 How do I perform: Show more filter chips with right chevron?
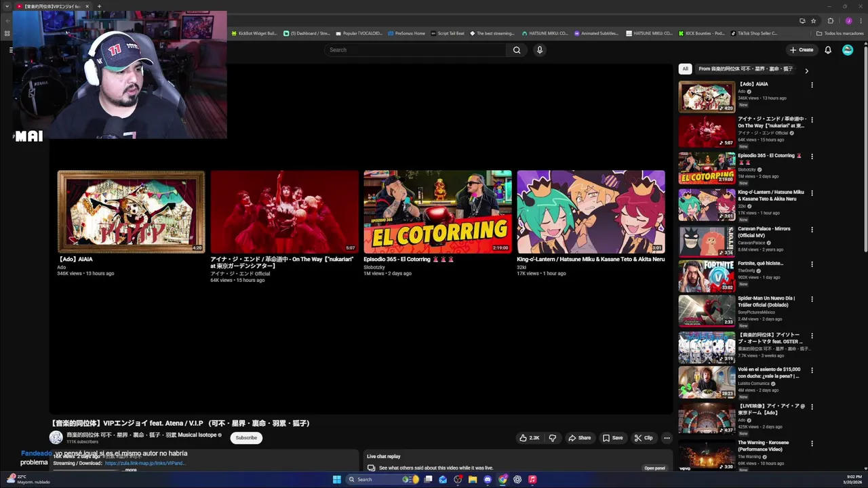[806, 70]
